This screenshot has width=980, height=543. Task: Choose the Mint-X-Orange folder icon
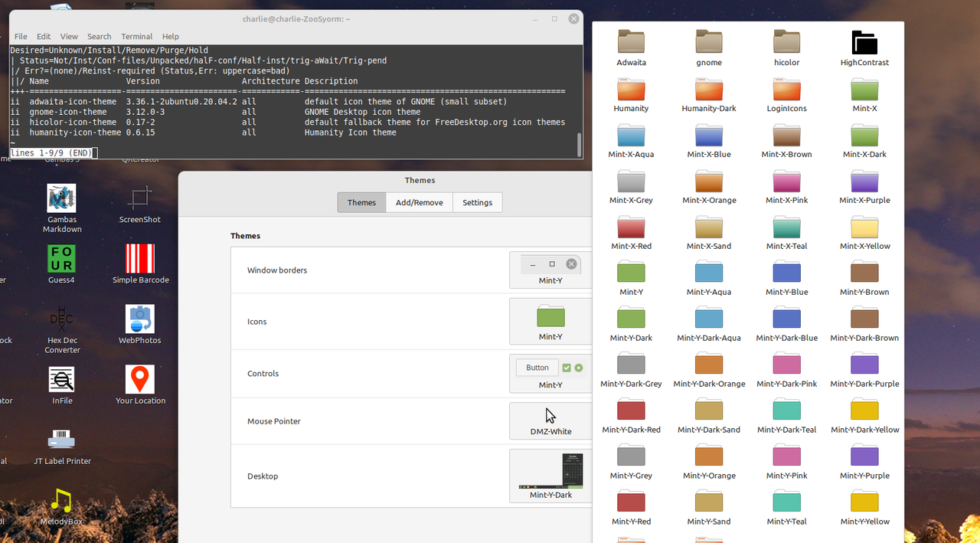click(709, 187)
